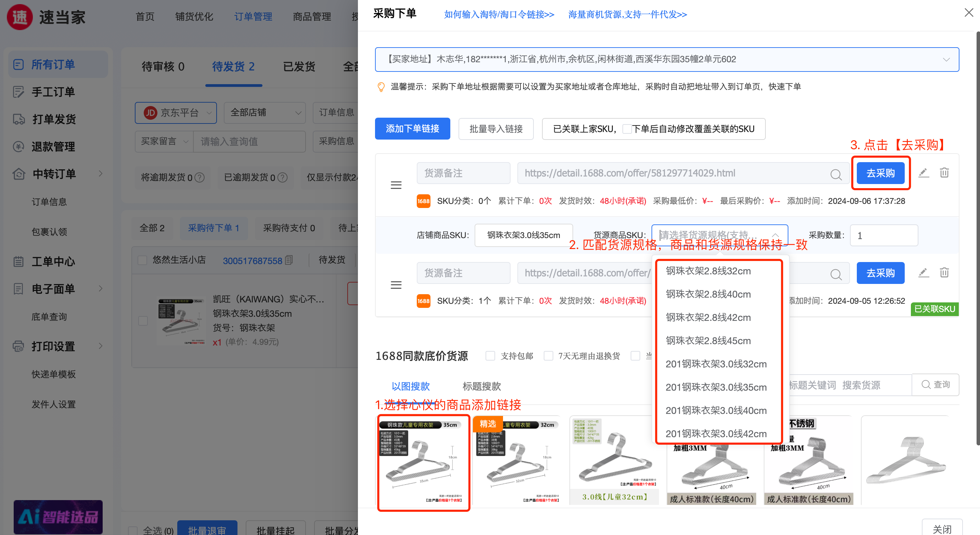The height and width of the screenshot is (535, 980).
Task: Click 添加下单链接 button
Action: click(412, 129)
